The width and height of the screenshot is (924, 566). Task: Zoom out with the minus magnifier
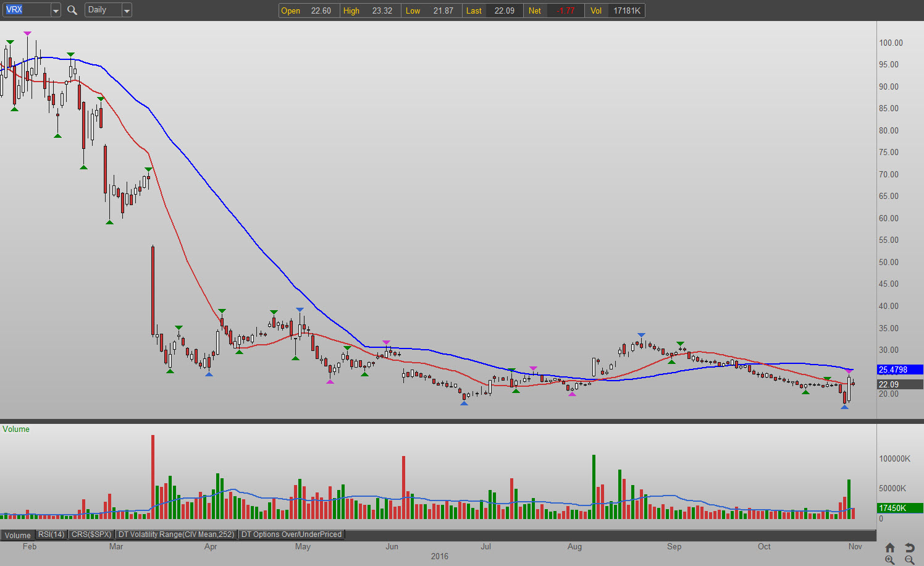[x=909, y=560]
